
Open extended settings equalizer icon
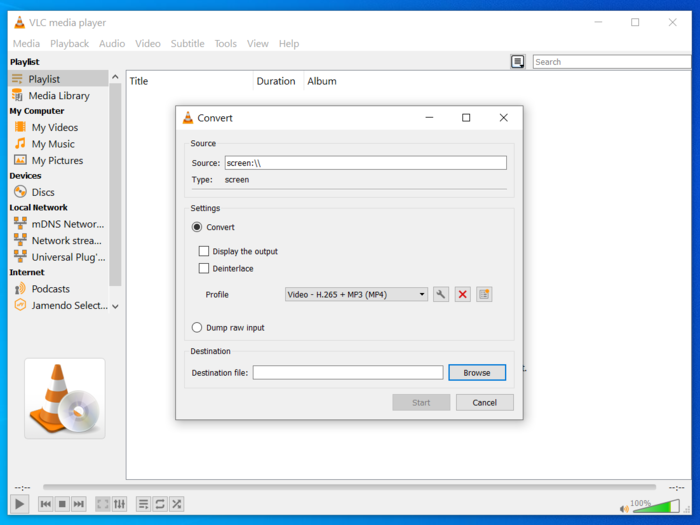[120, 504]
